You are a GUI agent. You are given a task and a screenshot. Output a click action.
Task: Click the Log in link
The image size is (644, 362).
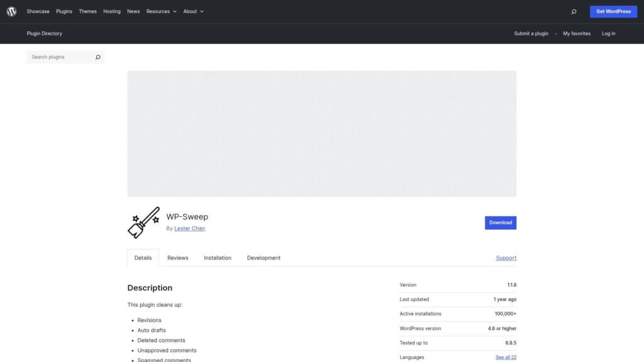point(608,34)
